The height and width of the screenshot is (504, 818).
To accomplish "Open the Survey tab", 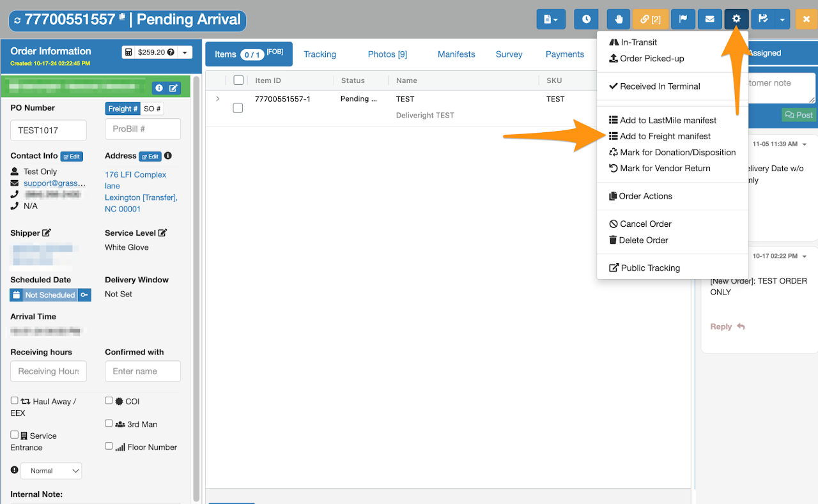I will click(509, 54).
